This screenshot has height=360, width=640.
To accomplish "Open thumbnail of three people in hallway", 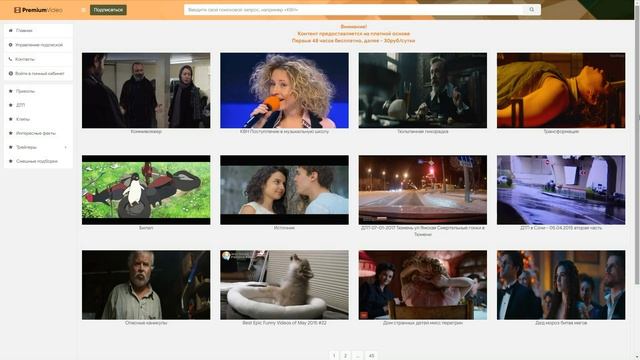I will pos(146,90).
